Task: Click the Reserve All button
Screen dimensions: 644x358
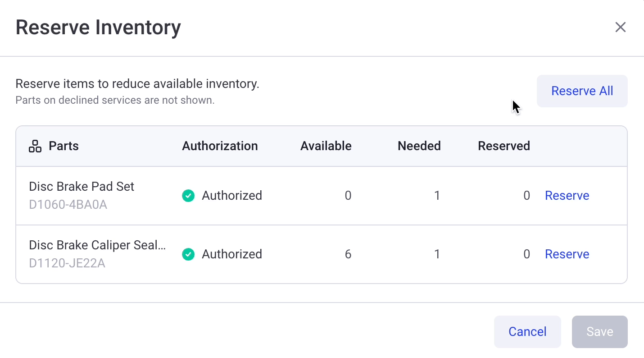Action: pos(582,91)
